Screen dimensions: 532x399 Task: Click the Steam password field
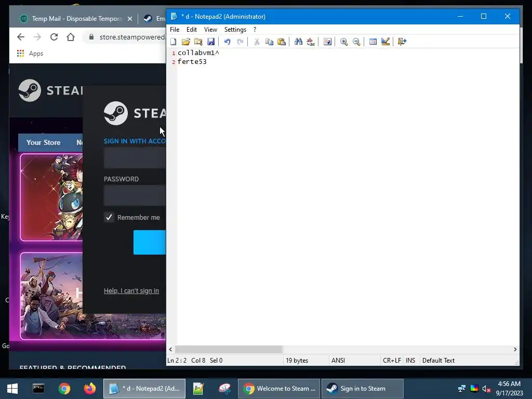coord(135,195)
